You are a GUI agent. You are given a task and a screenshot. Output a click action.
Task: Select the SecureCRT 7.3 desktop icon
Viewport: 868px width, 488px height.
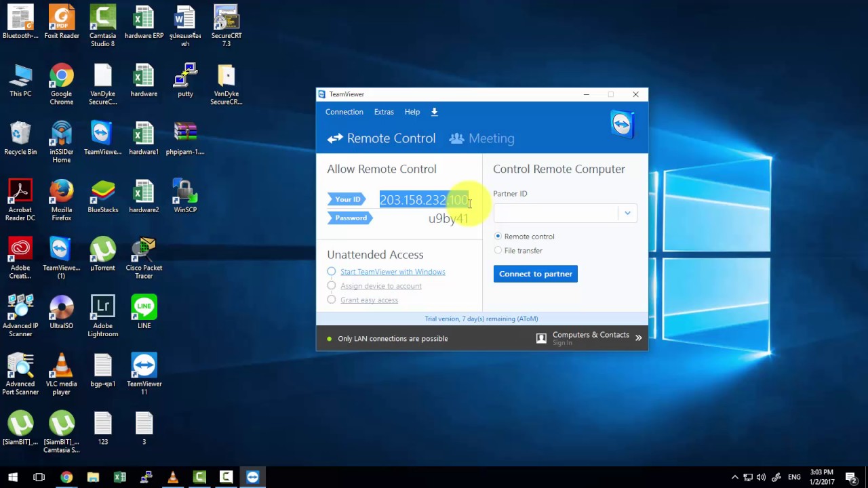coord(226,26)
